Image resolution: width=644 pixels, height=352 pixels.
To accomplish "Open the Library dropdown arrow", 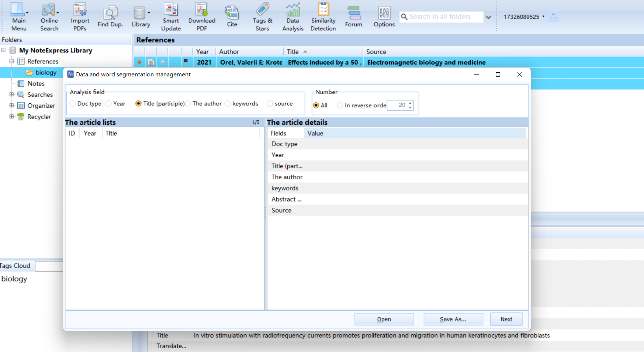I will 149,13.
